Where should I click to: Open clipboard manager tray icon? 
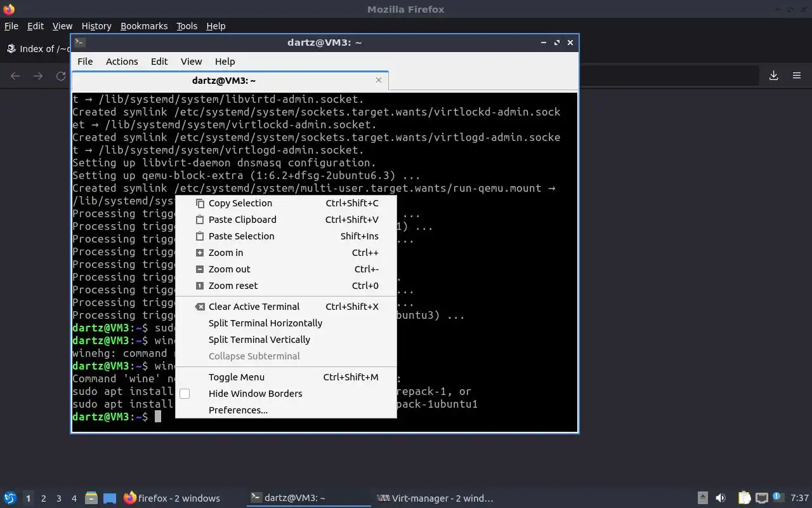point(744,498)
